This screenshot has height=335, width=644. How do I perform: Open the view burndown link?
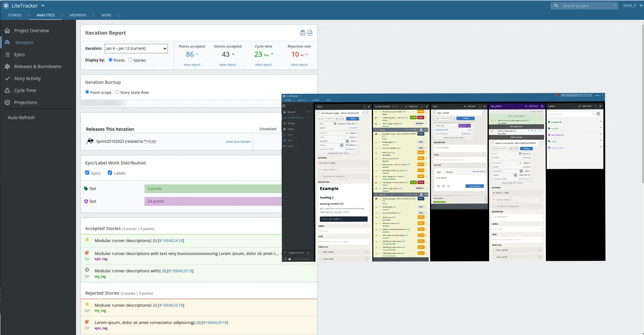pyautogui.click(x=238, y=142)
